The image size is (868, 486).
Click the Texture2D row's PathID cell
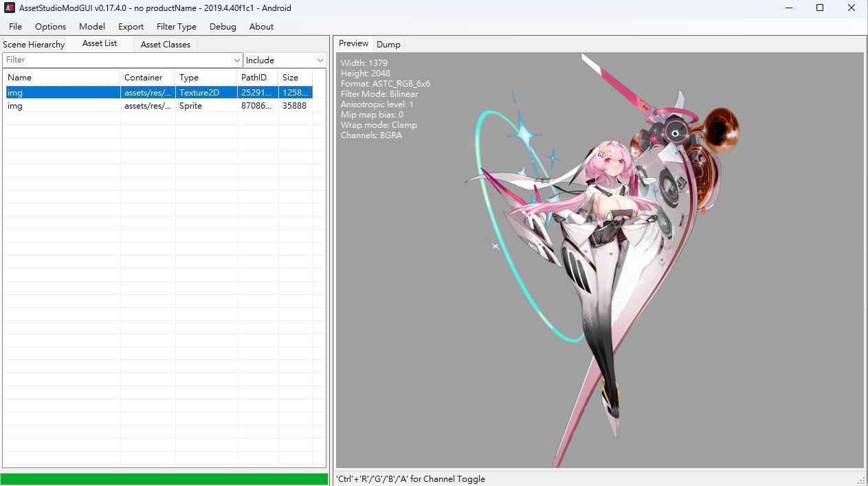258,92
